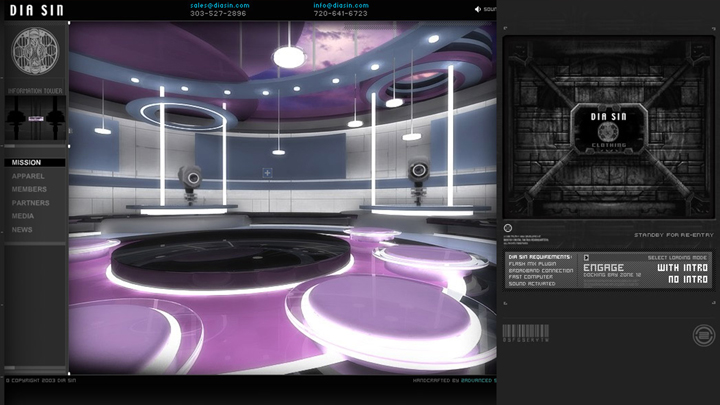Email sales@diasin.com link
Image resolution: width=720 pixels, height=405 pixels.
pyautogui.click(x=220, y=6)
